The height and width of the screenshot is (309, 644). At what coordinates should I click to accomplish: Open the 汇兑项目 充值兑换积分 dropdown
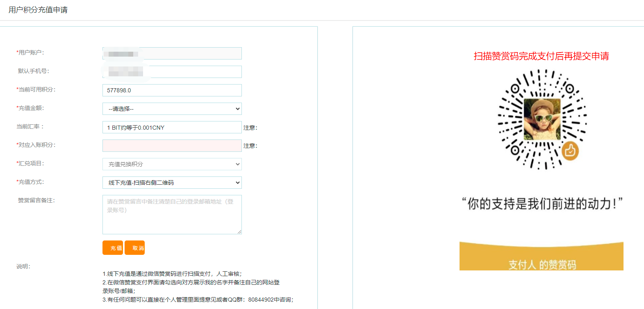(172, 164)
